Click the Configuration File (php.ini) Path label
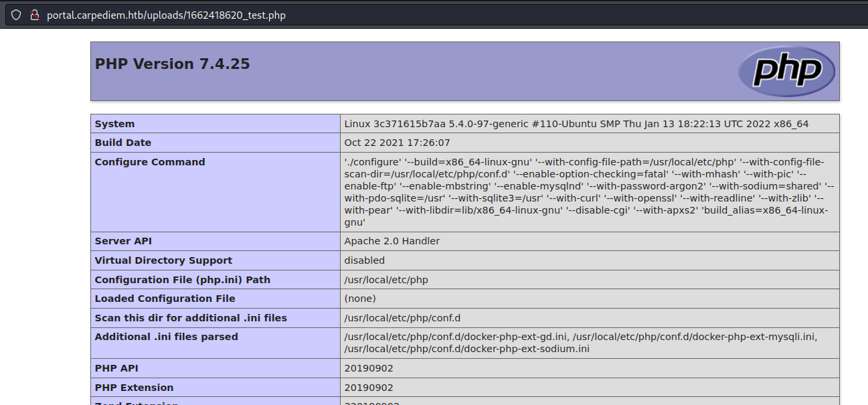 point(182,280)
